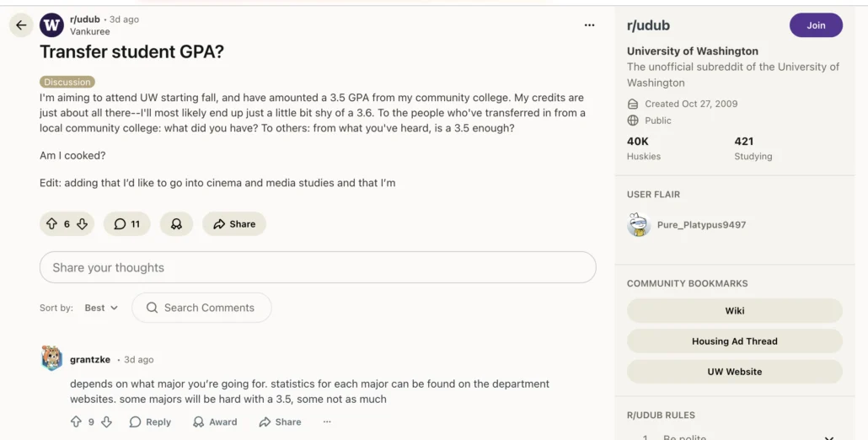The height and width of the screenshot is (440, 868).
Task: Open the Wiki community bookmark
Action: [x=734, y=310]
